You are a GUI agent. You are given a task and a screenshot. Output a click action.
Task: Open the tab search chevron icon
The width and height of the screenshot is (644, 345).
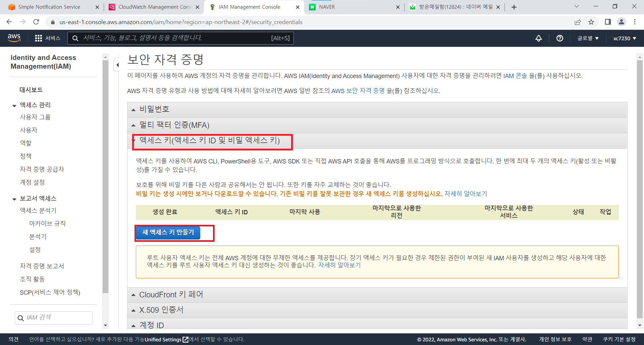point(577,6)
